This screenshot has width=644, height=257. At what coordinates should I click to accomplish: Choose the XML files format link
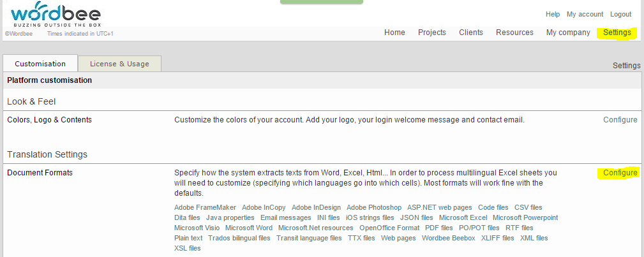click(534, 238)
